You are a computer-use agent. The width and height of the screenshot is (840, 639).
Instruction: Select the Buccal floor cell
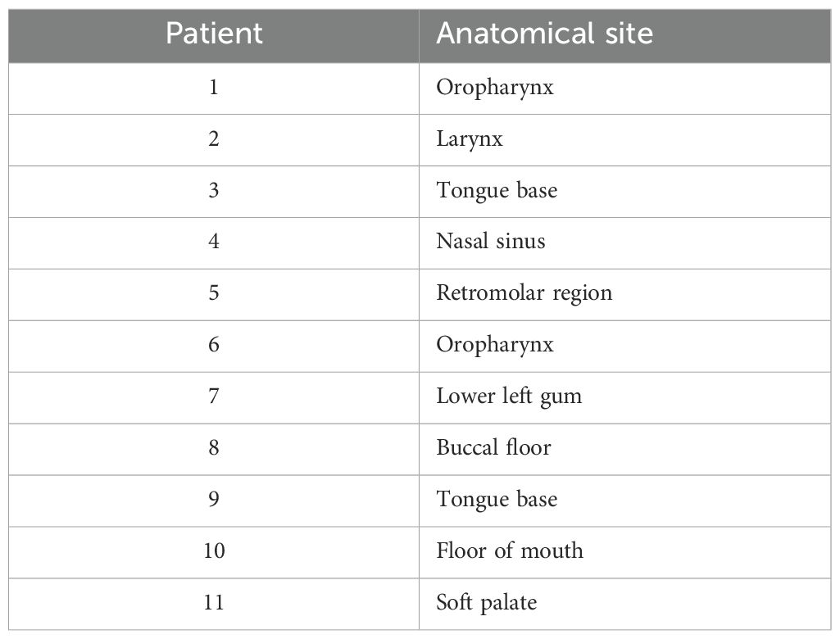[x=624, y=449]
